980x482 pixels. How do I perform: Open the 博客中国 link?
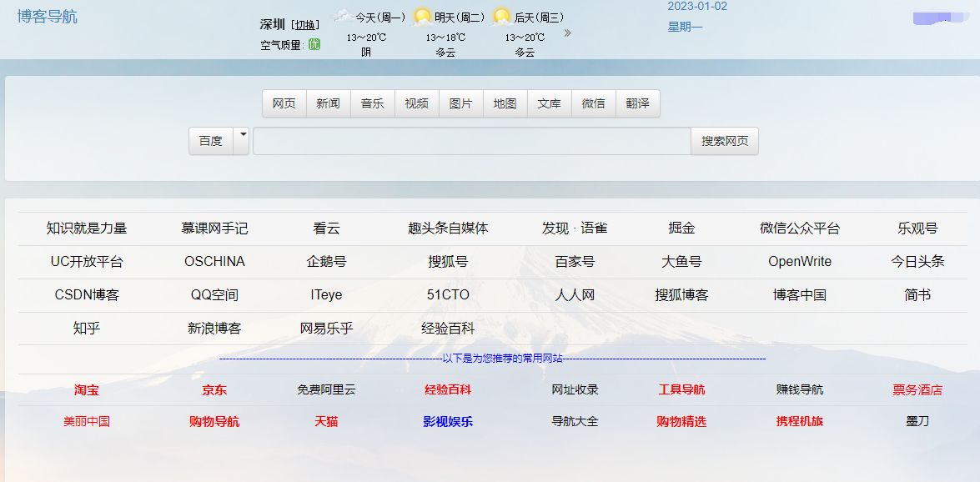point(800,294)
